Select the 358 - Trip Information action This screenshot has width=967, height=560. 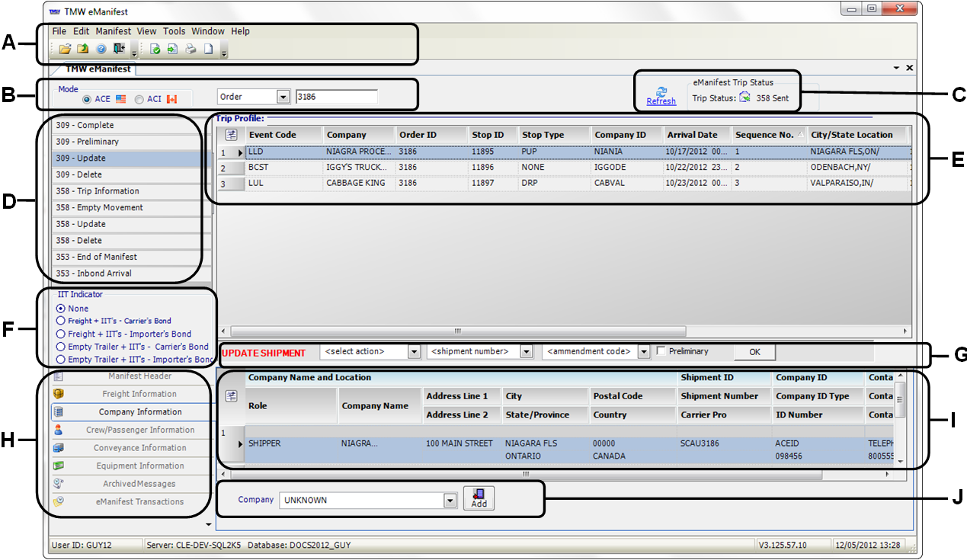tap(131, 191)
